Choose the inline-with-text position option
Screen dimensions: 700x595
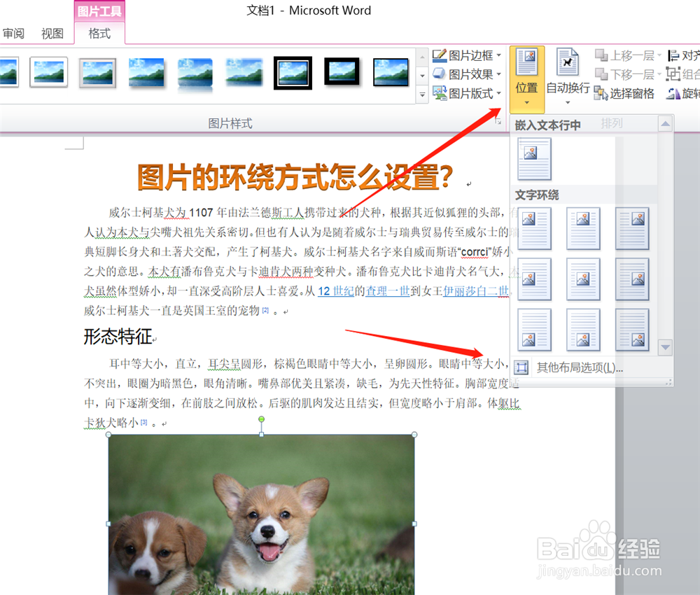(534, 159)
